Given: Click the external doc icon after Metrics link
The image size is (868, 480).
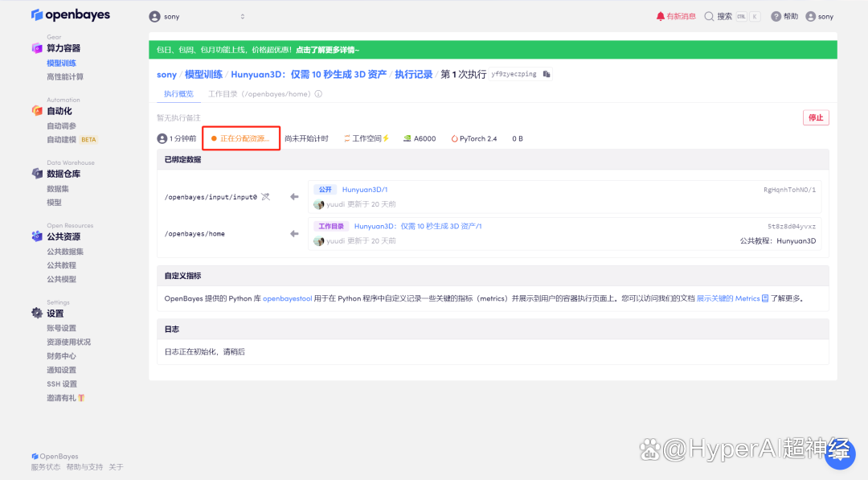Looking at the screenshot, I should pos(765,298).
